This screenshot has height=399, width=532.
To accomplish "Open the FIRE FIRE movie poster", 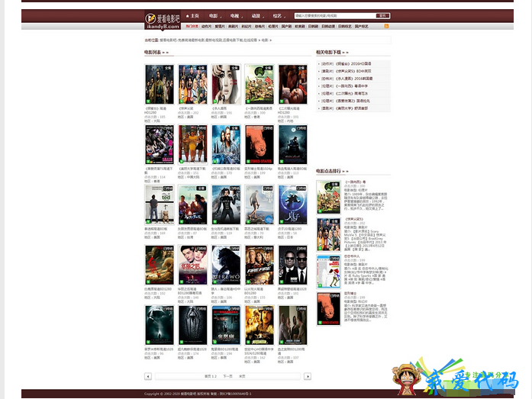I will 260,265.
